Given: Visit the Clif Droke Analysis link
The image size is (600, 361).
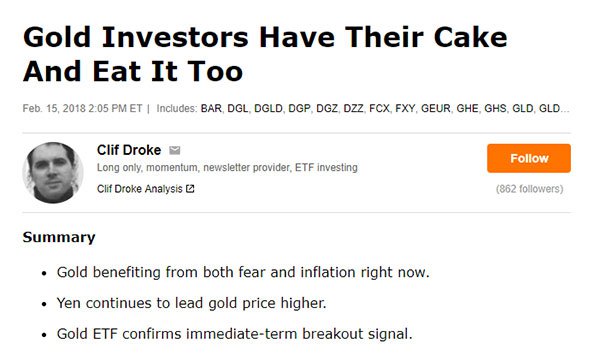Looking at the screenshot, I should pyautogui.click(x=140, y=189).
